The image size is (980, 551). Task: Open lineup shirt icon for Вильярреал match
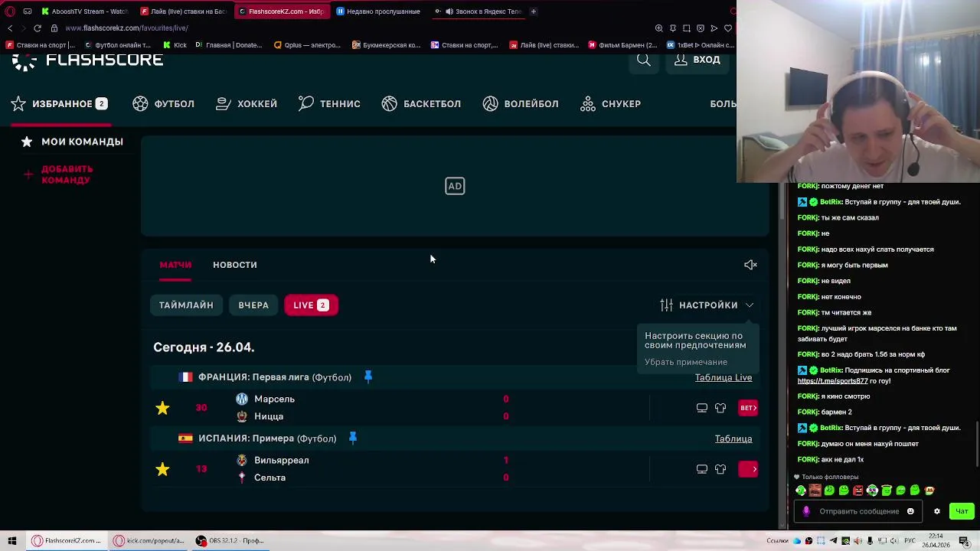(720, 469)
